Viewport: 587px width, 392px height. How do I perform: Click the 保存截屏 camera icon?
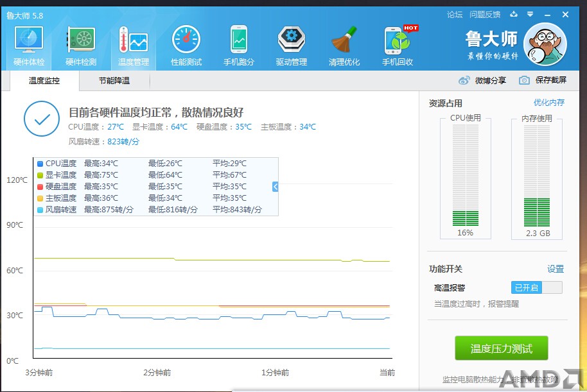click(524, 80)
